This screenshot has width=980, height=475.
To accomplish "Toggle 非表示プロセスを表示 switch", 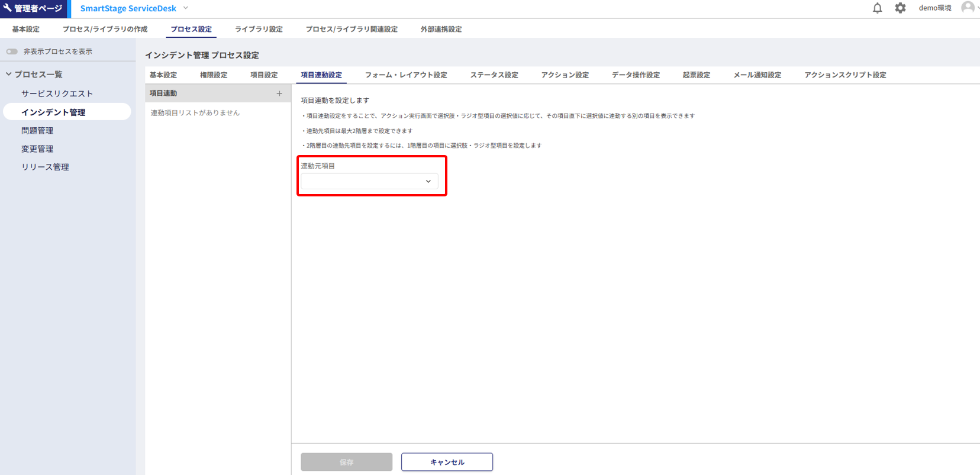I will pos(12,51).
